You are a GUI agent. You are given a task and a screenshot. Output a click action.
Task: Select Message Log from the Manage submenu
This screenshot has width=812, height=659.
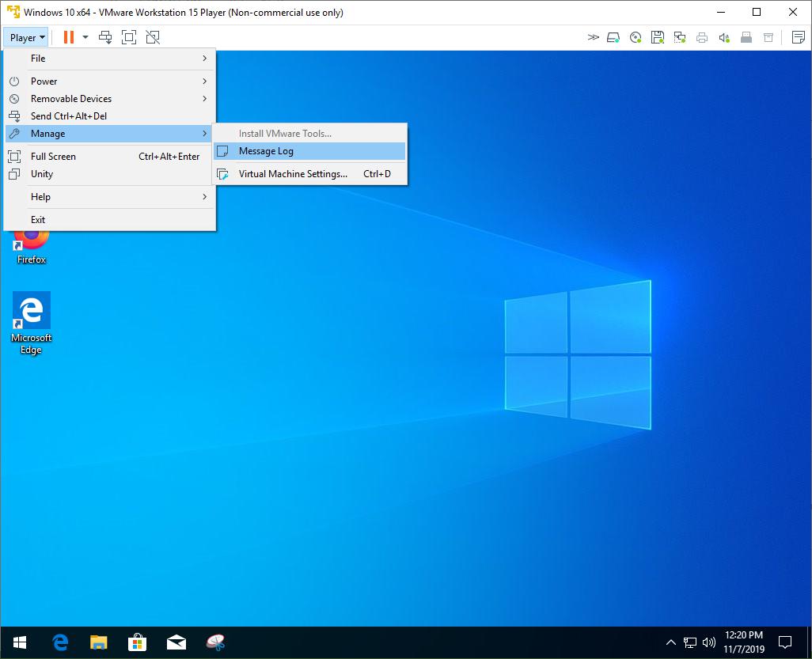pyautogui.click(x=267, y=151)
